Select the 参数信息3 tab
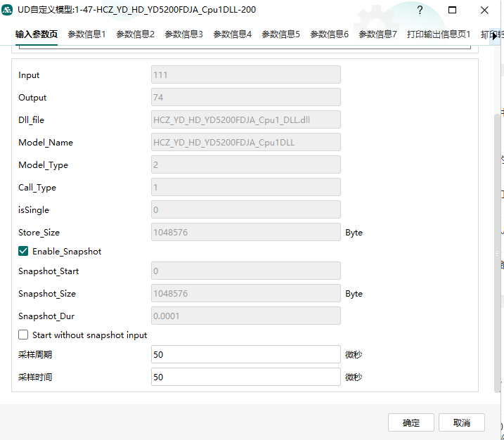The height and width of the screenshot is (440, 504). (183, 34)
